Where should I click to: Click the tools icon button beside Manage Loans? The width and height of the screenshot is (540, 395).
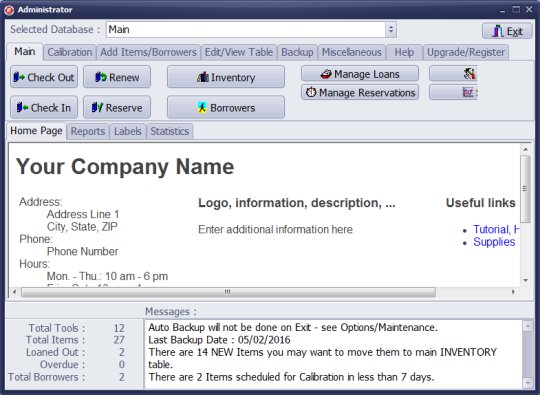[453, 74]
